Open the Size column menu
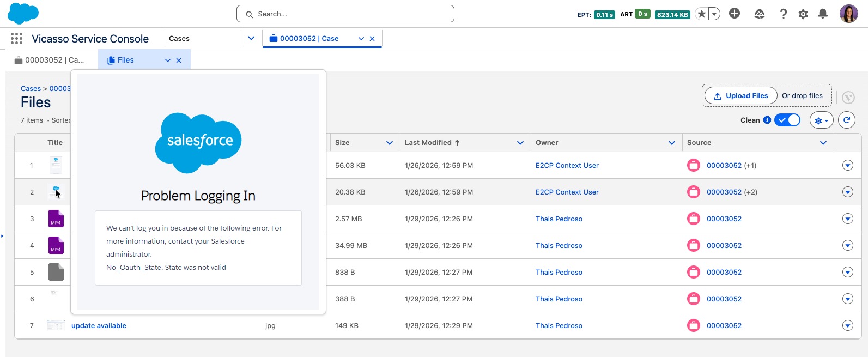Viewport: 868px width, 357px height. pos(390,143)
